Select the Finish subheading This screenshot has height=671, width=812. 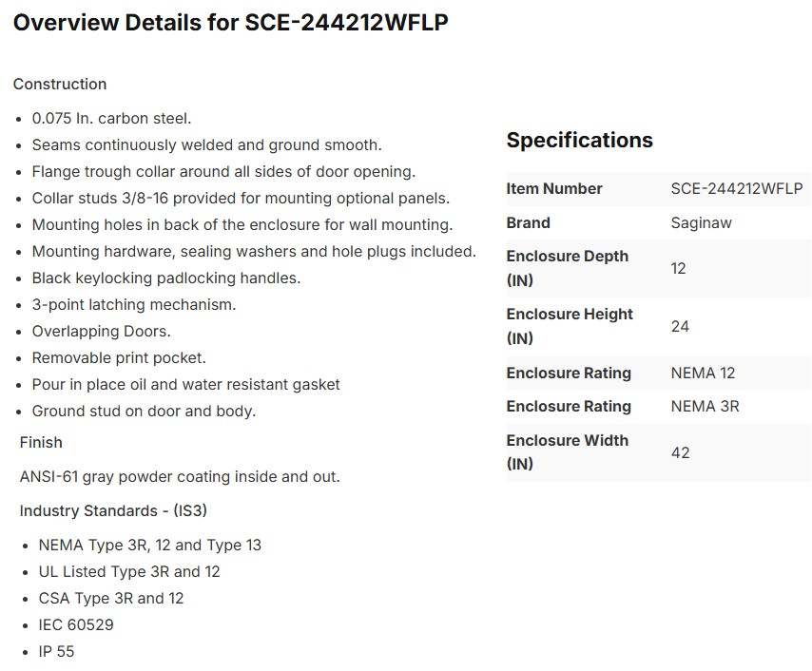(41, 442)
